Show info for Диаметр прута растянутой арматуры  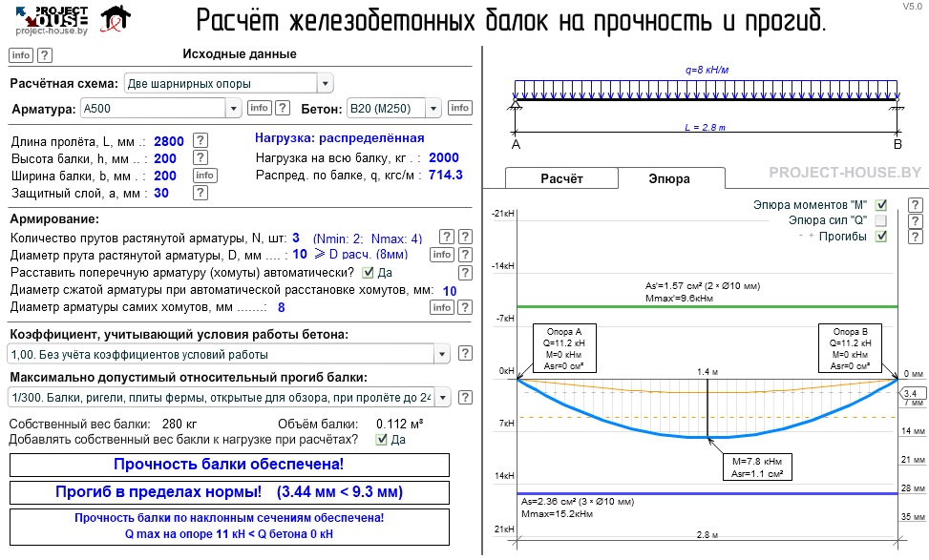[x=442, y=255]
